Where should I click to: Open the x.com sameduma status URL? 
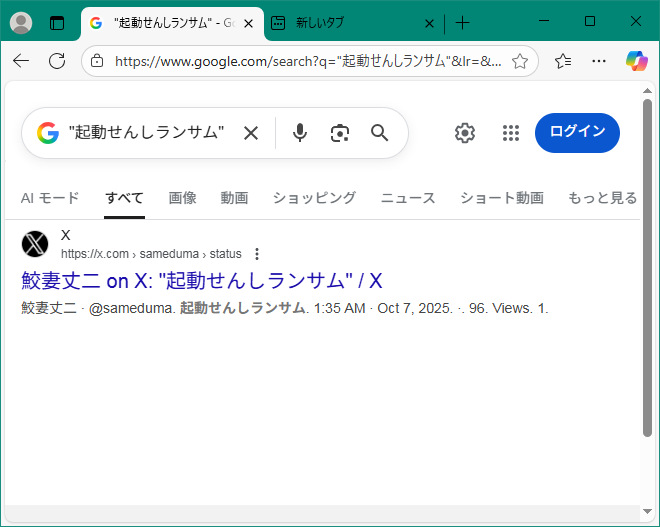click(x=151, y=254)
